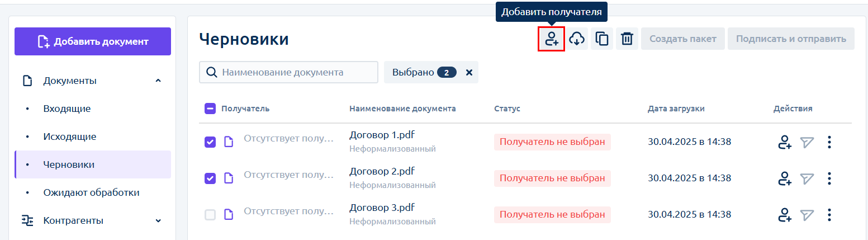Focus the Наименование документа search field
Viewport: 868px width, 240px height.
[x=288, y=72]
